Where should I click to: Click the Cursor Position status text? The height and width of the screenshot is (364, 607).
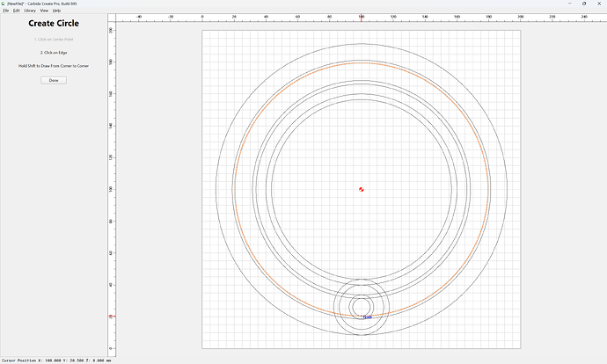pyautogui.click(x=56, y=360)
